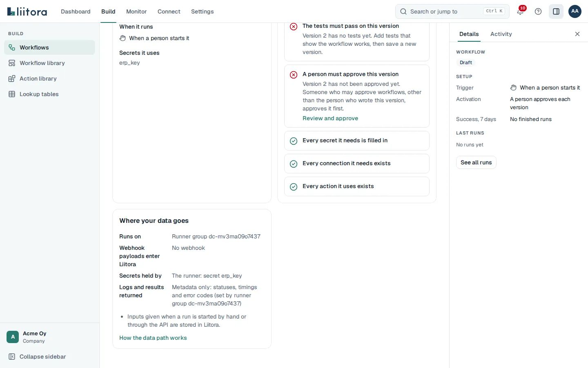Open How the data path works
Screen dimensions: 588x368
[x=153, y=338]
